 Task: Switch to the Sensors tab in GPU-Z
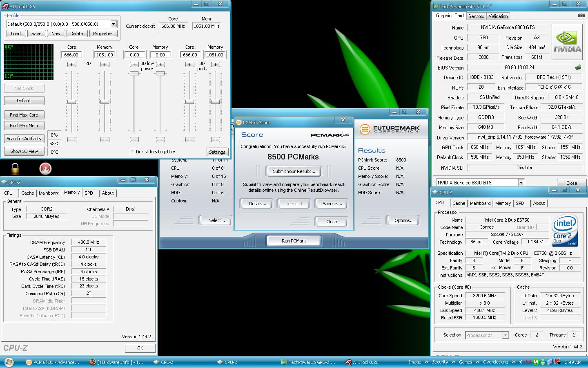coord(476,16)
